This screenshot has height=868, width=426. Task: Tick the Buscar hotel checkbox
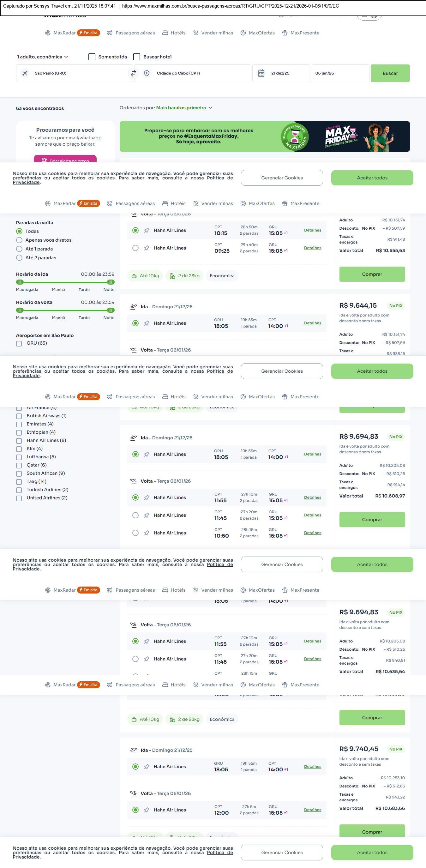[137, 57]
